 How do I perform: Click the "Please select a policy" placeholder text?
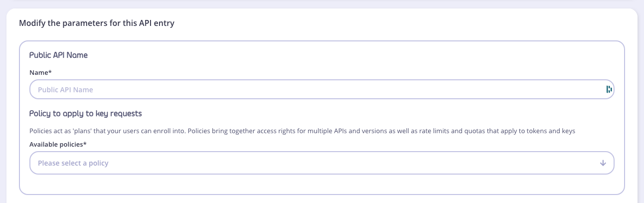point(73,163)
